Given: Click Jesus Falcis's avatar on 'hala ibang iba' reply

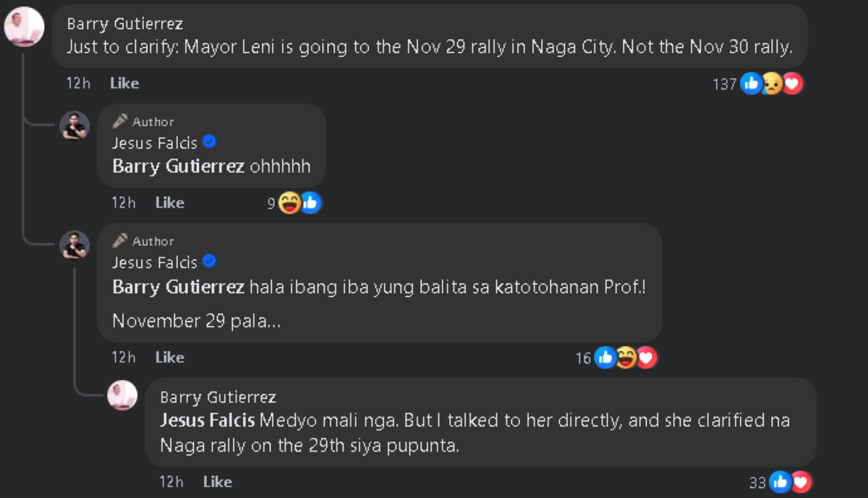Looking at the screenshot, I should [75, 245].
